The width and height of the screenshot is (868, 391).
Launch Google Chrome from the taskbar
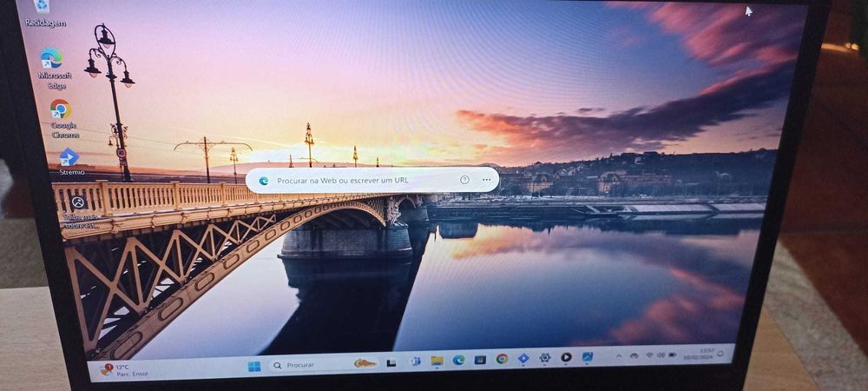(502, 359)
